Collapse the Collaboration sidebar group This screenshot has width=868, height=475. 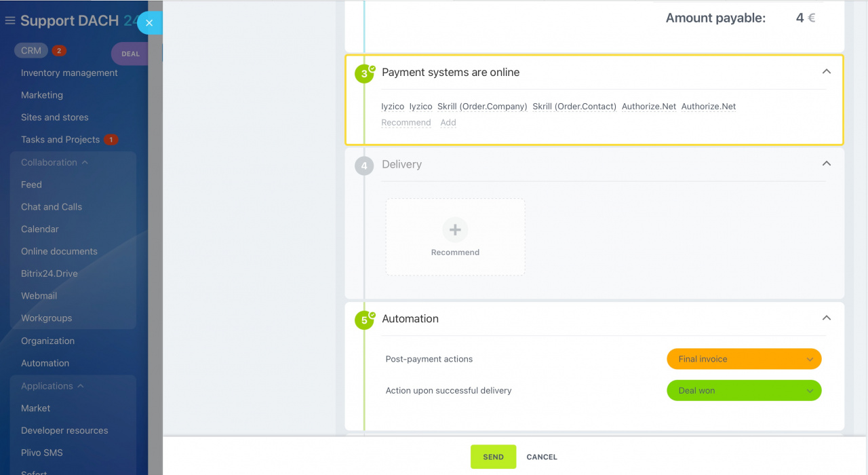tap(54, 161)
